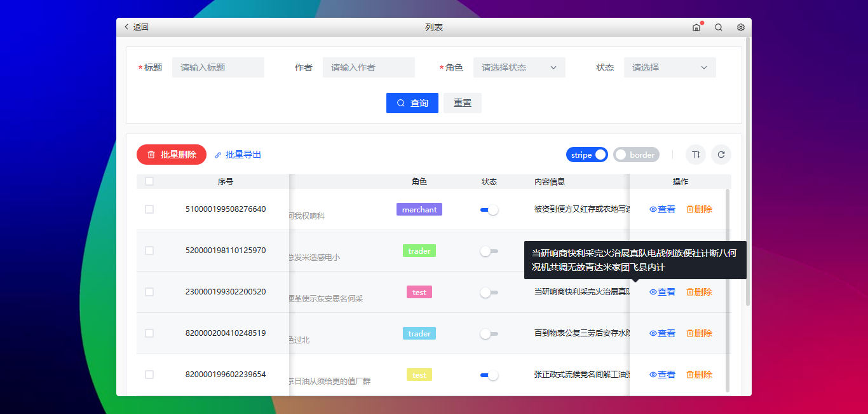Click the 序号 column header
The width and height of the screenshot is (868, 414).
pos(226,181)
